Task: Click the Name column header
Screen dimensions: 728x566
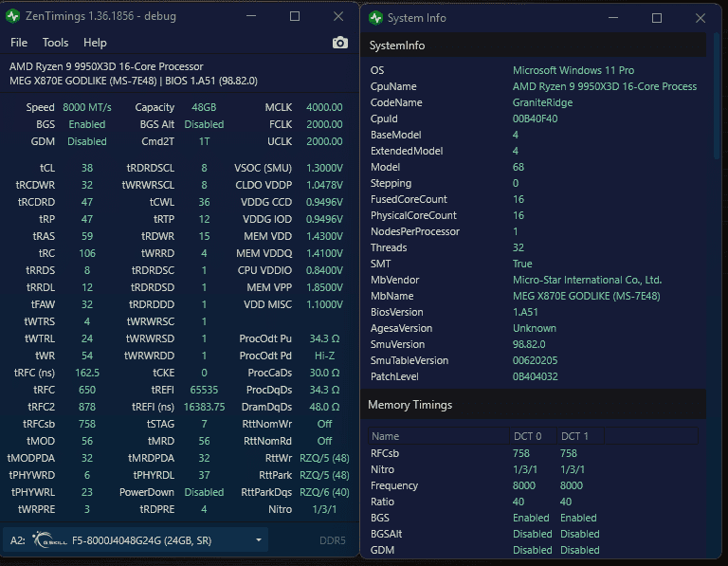Action: click(x=386, y=436)
